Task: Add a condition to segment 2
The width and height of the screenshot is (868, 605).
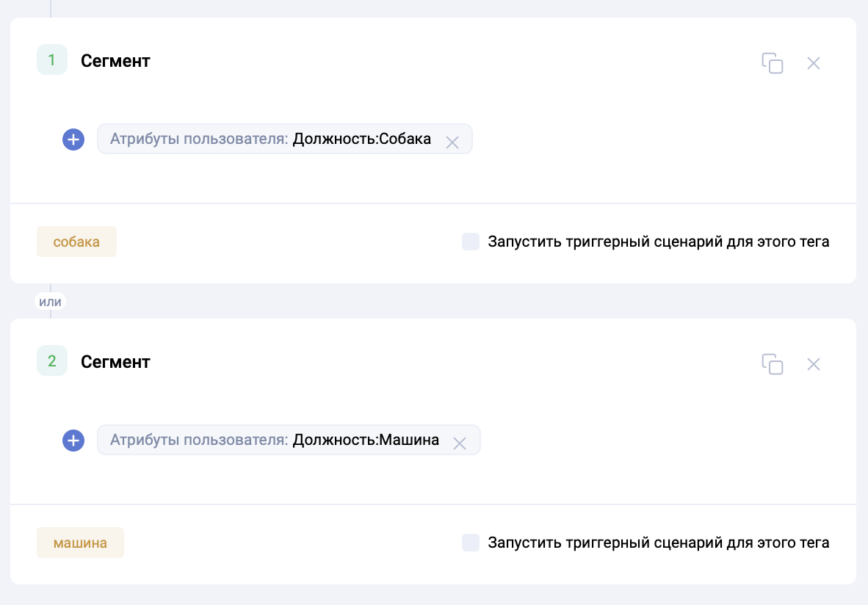Action: click(73, 441)
